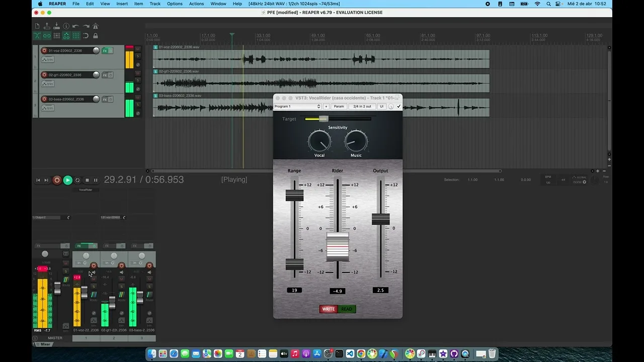Open the Program 1 preset dropdown
644x362 pixels.
[x=297, y=107]
